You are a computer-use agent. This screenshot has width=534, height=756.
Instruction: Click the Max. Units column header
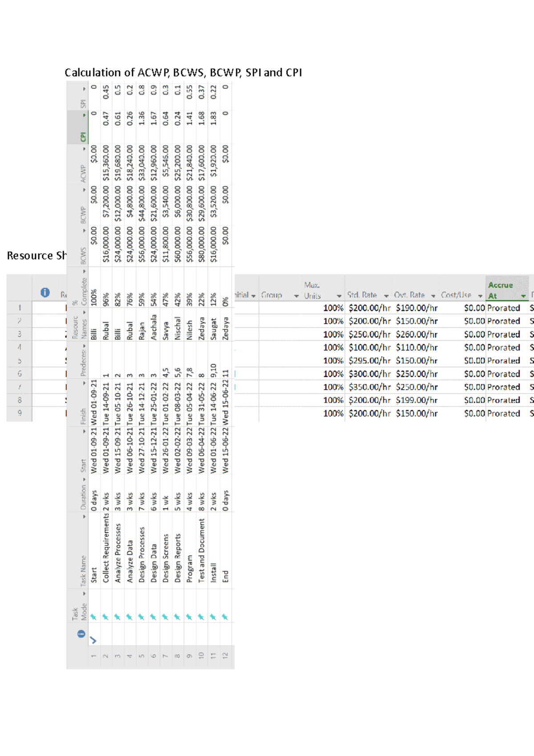pos(312,290)
